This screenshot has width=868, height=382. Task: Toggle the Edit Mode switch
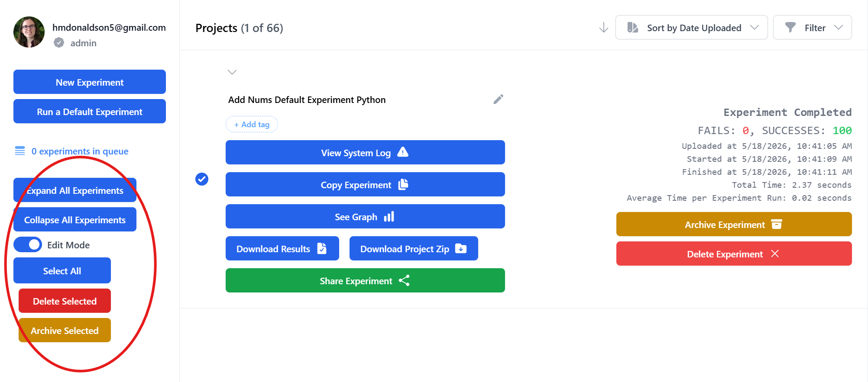click(28, 245)
